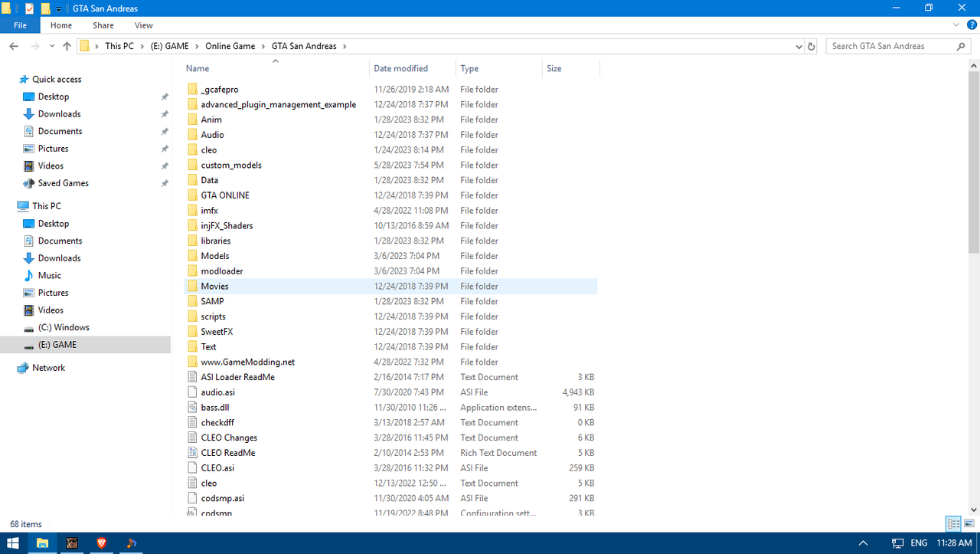980x554 pixels.
Task: Expand the ribbon with the chevron
Action: point(955,25)
